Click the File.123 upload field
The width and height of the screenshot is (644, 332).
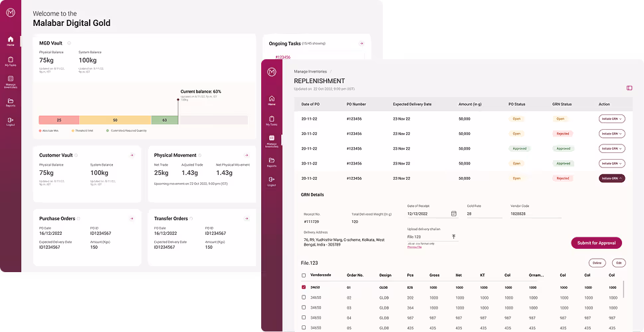point(432,237)
